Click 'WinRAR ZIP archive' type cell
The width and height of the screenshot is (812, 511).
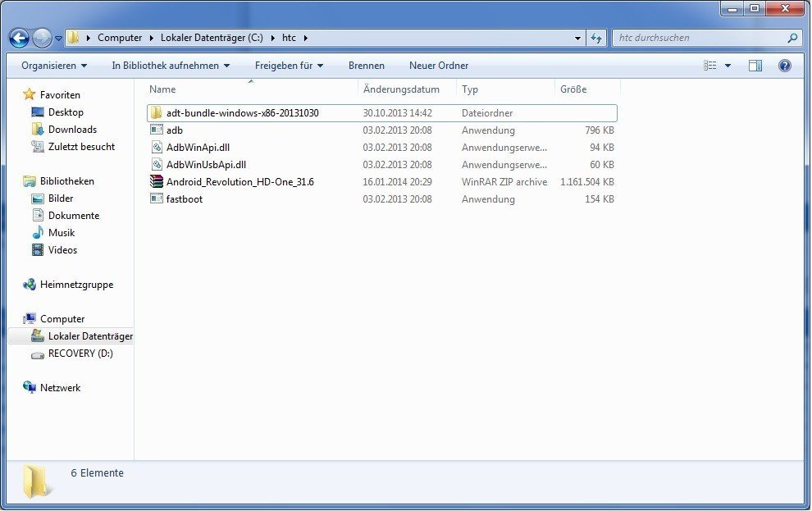504,182
